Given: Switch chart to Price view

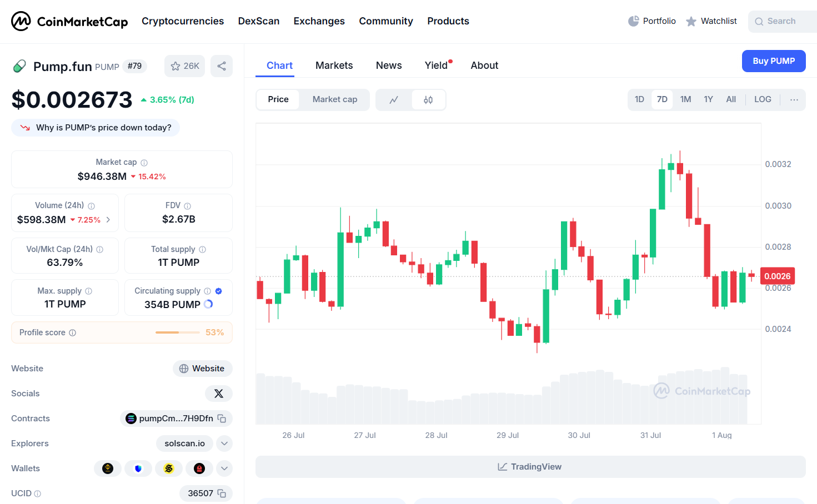Looking at the screenshot, I should click(278, 100).
